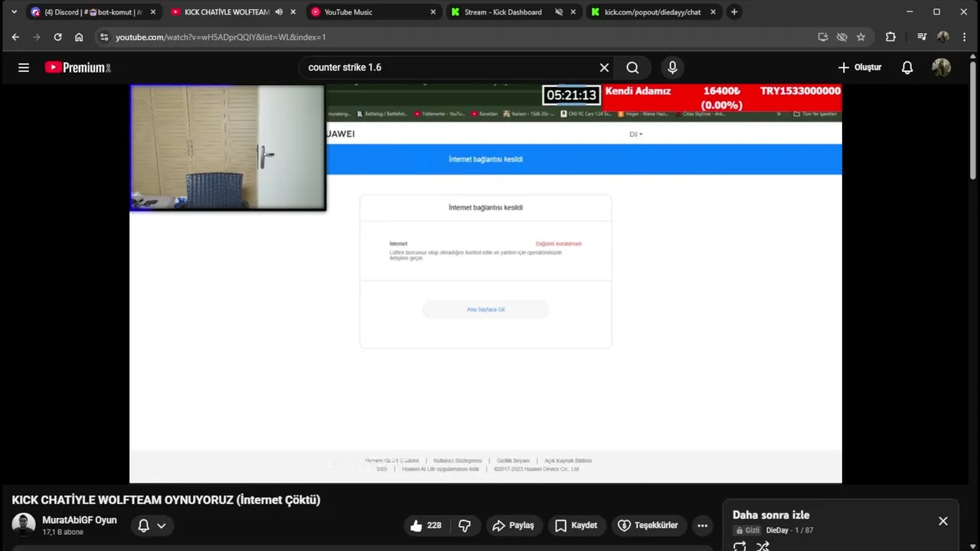This screenshot has height=551, width=980.
Task: Run the search with magnifier button
Action: (632, 67)
